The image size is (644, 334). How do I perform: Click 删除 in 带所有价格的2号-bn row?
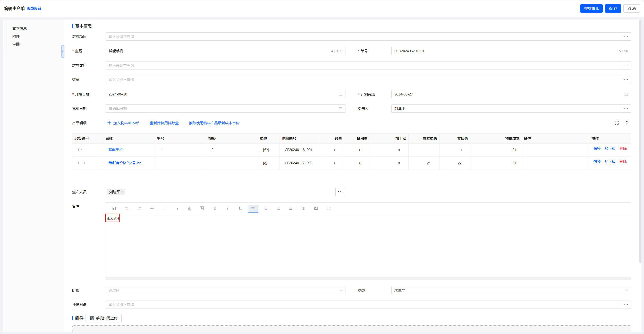coord(623,162)
